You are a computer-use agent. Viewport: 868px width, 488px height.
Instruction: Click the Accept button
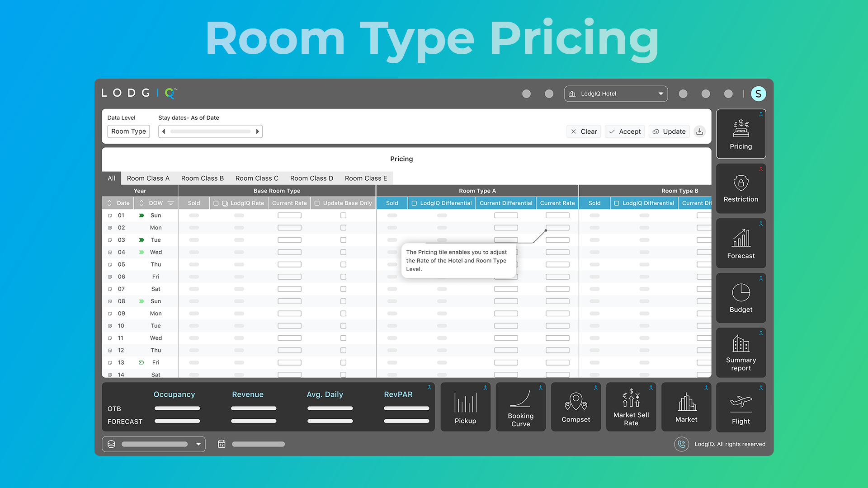click(625, 131)
